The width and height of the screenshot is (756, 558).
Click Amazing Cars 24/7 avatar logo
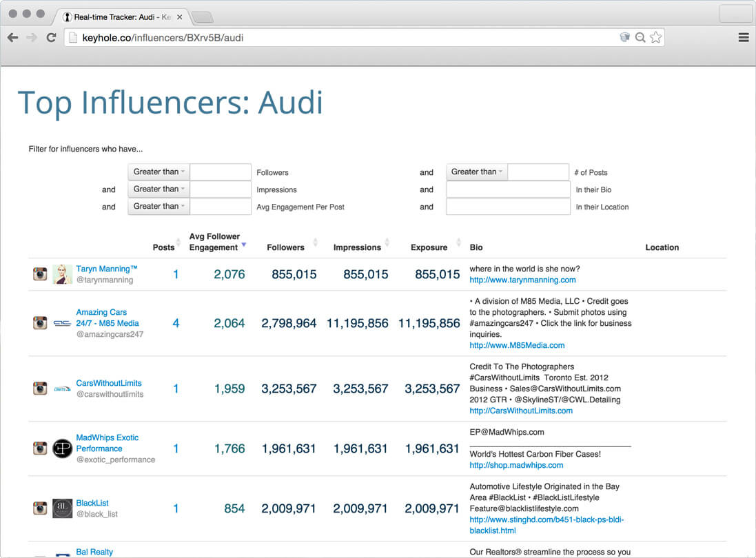pyautogui.click(x=62, y=323)
